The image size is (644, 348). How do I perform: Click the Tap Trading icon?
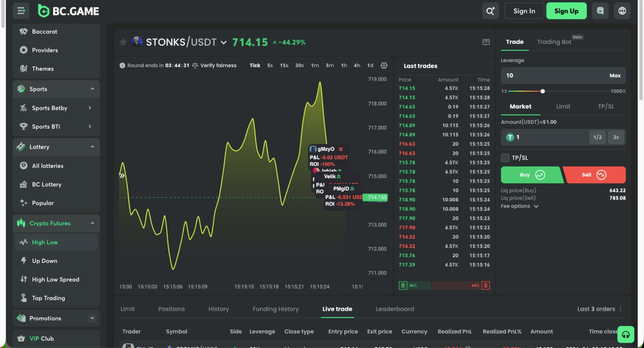click(x=24, y=298)
